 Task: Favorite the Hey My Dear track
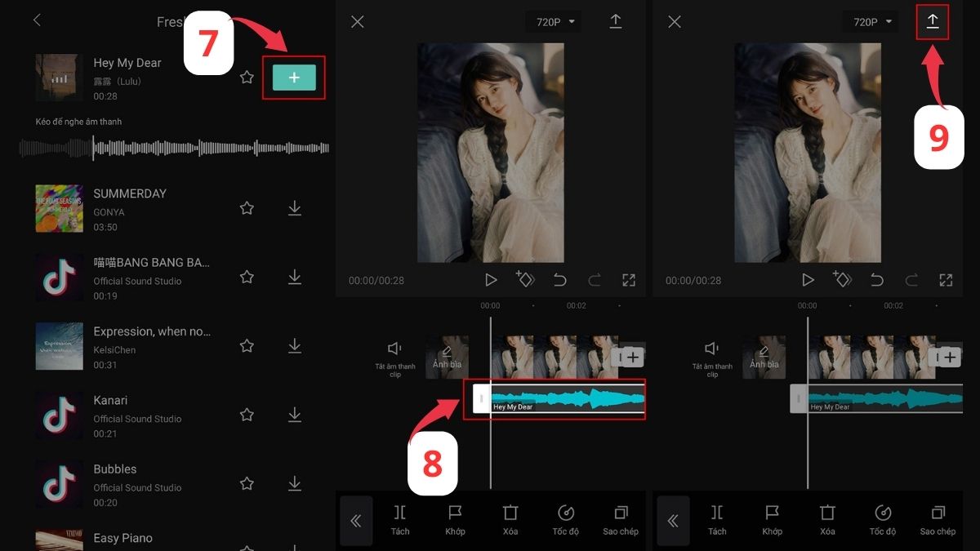tap(247, 78)
